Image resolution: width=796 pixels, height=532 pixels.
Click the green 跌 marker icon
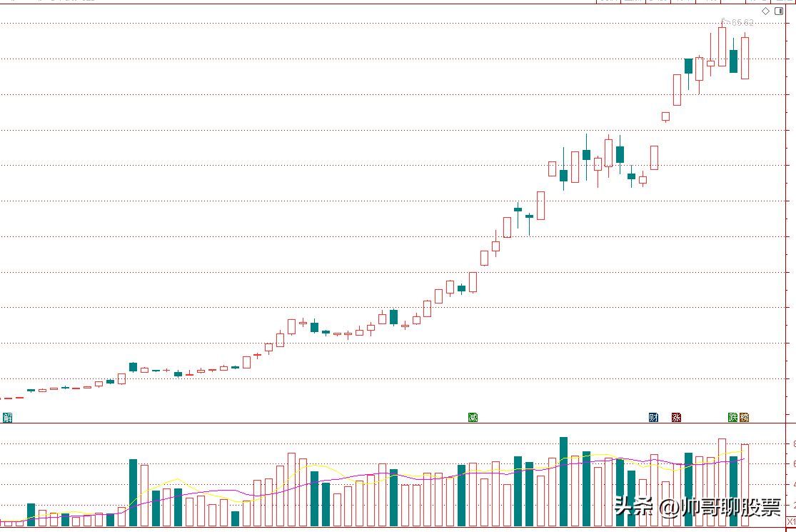(x=732, y=417)
